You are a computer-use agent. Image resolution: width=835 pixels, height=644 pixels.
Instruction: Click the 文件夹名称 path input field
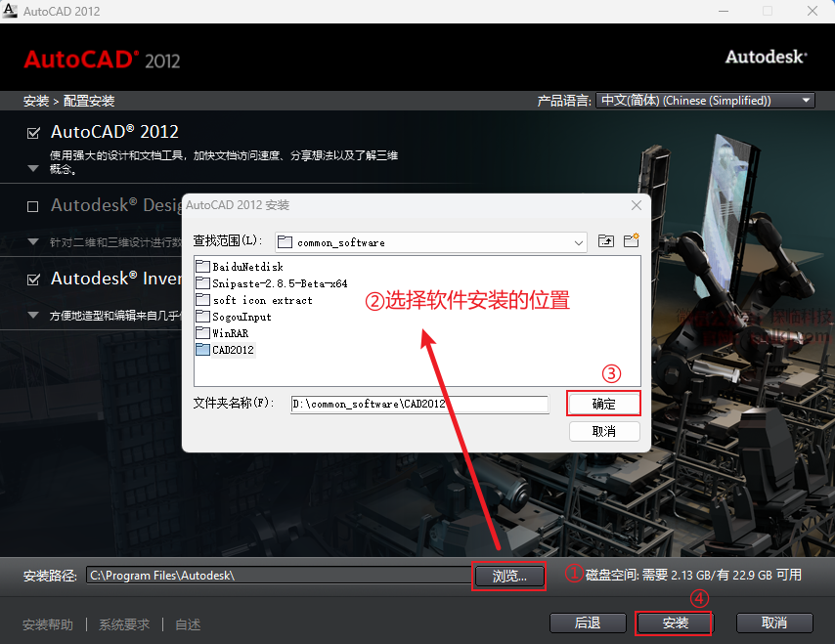419,404
